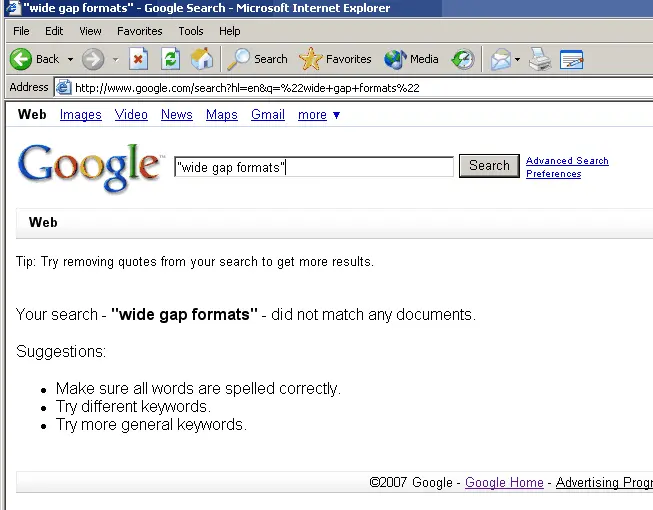The width and height of the screenshot is (653, 510).
Task: Click the Internet Explorer title bar icon
Action: (13, 7)
